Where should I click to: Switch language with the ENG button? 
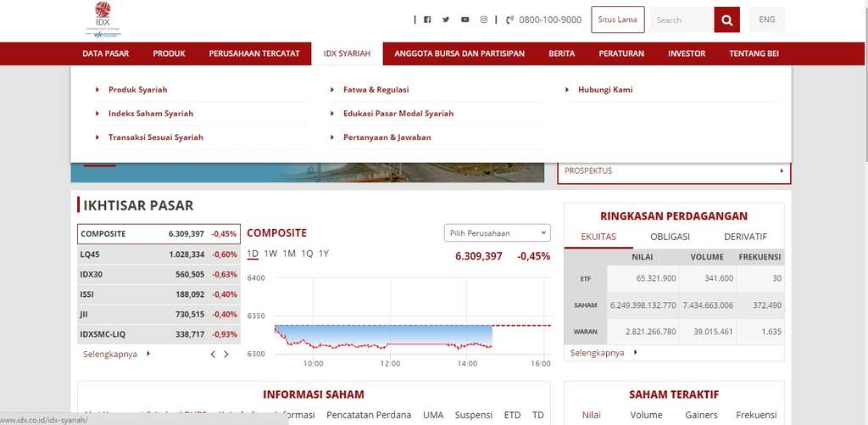[x=767, y=20]
